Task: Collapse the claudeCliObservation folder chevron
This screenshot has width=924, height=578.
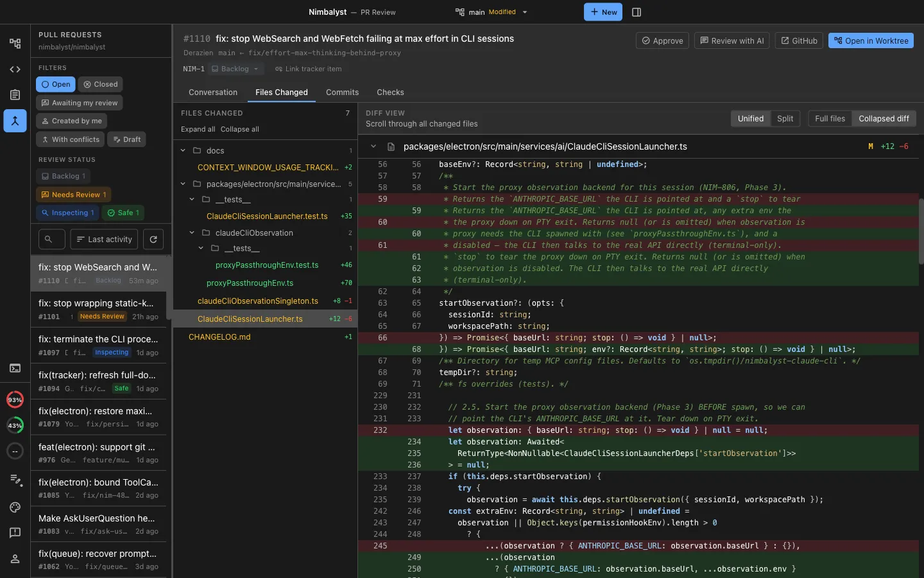Action: coord(192,233)
